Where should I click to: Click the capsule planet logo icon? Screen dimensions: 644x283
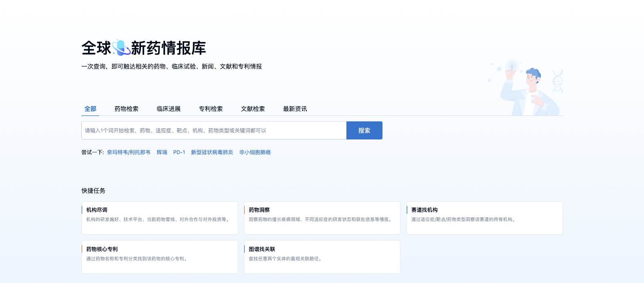pyautogui.click(x=121, y=48)
